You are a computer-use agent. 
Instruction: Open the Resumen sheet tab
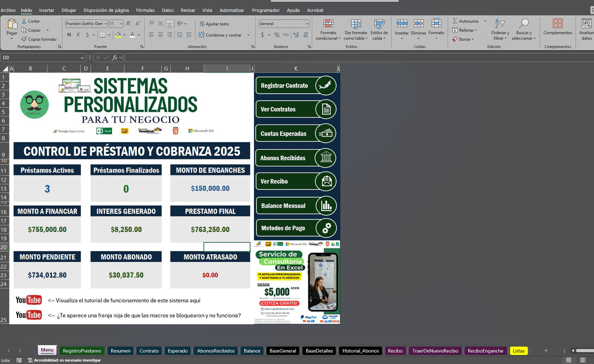click(120, 350)
